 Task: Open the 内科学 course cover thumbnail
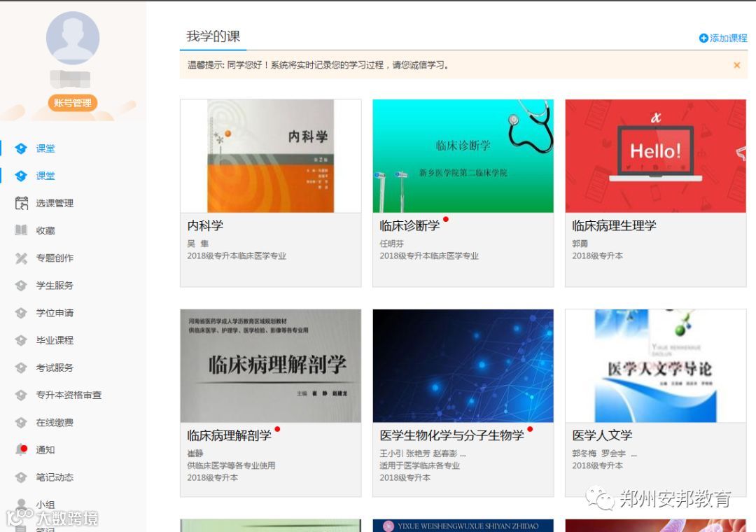tap(270, 156)
